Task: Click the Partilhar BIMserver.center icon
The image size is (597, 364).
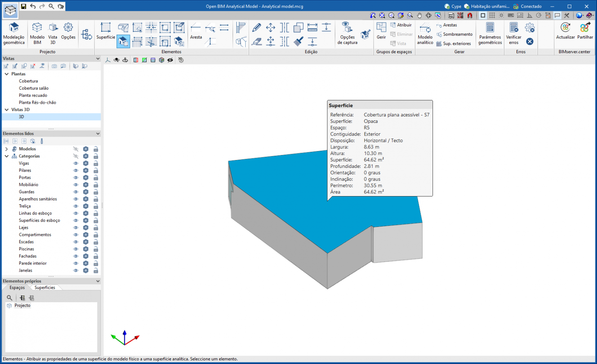Action: (585, 31)
